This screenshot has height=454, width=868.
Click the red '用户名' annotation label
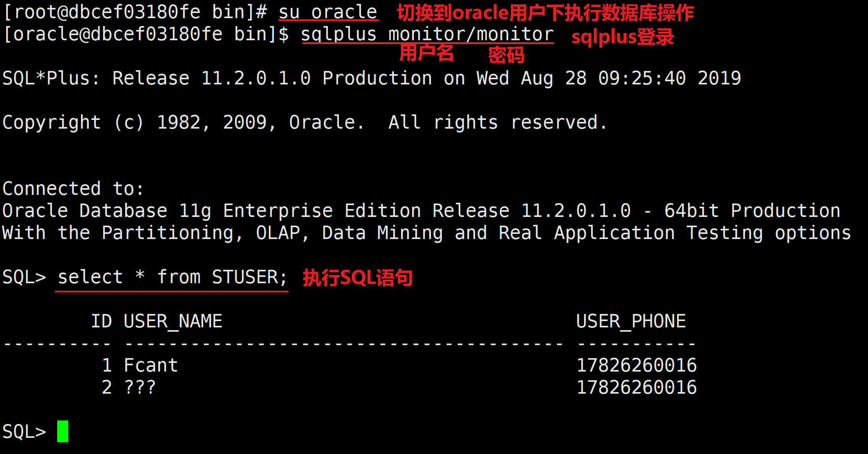pyautogui.click(x=427, y=53)
